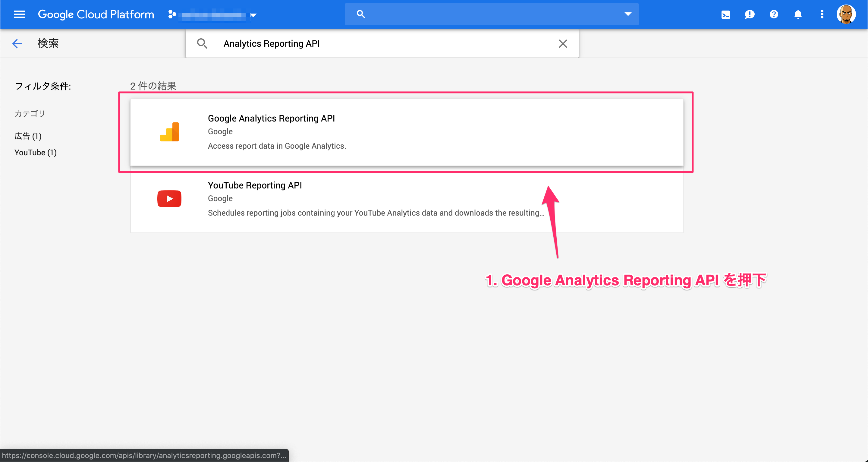Viewport: 868px width, 474px height.
Task: Open the hamburger navigation menu
Action: coord(19,14)
